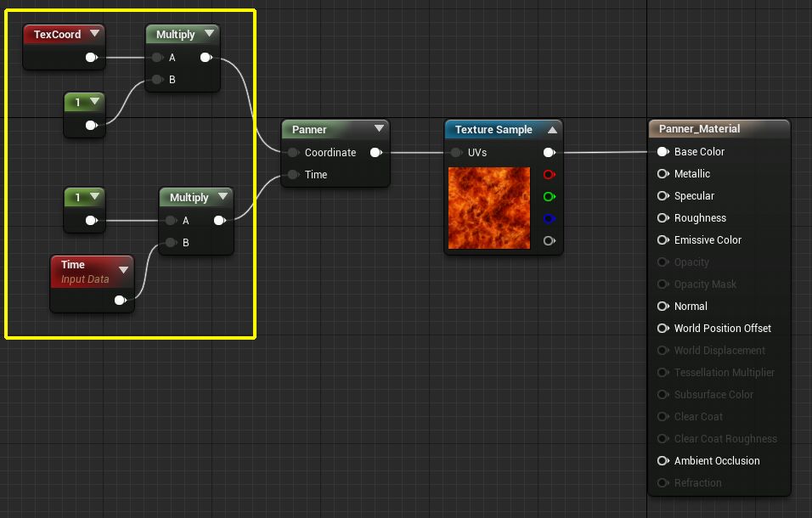
Task: Click the Roughness input pin
Action: (663, 218)
